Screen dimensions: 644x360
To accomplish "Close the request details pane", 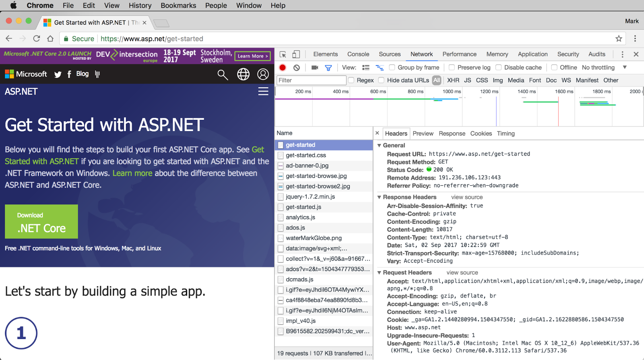I will click(x=377, y=133).
